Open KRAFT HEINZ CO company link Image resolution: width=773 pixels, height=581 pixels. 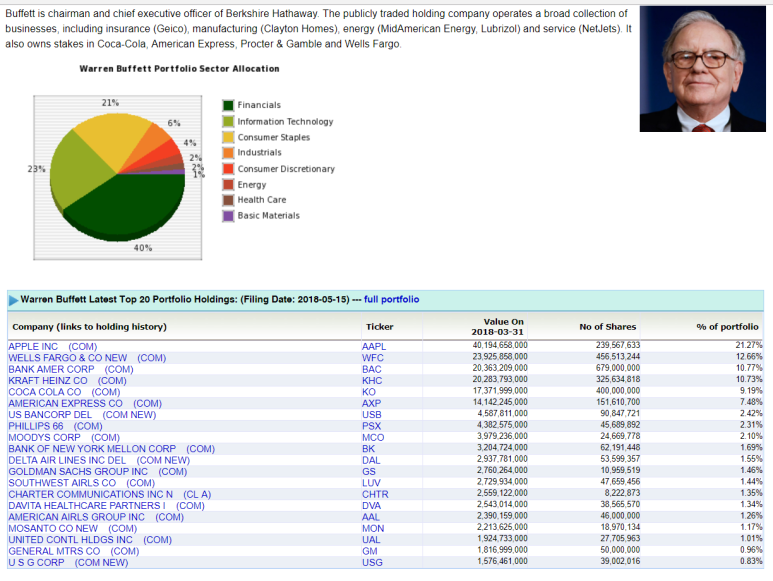point(68,380)
